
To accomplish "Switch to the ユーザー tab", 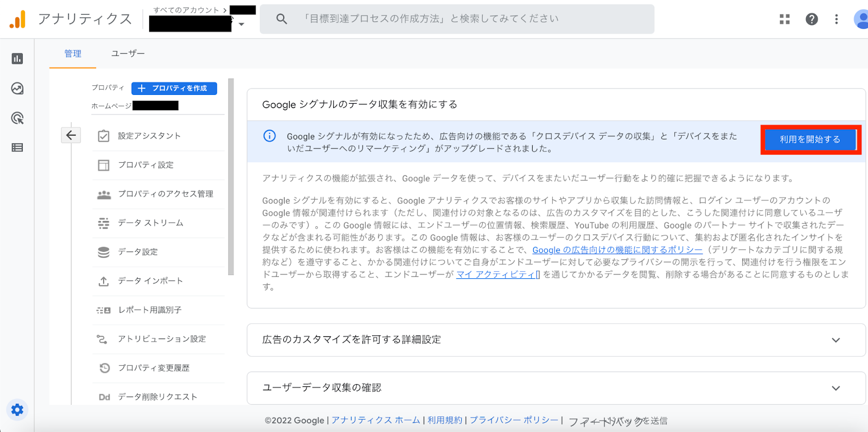I will [128, 53].
